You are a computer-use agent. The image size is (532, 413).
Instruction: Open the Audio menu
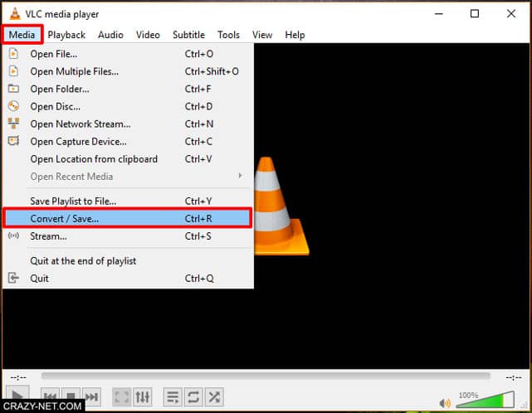(x=110, y=35)
